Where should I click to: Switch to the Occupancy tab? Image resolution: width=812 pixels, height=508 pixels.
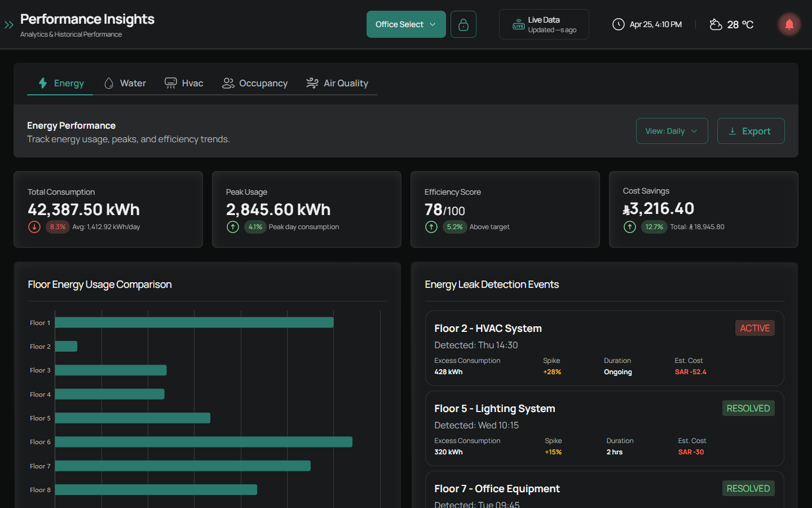[255, 83]
